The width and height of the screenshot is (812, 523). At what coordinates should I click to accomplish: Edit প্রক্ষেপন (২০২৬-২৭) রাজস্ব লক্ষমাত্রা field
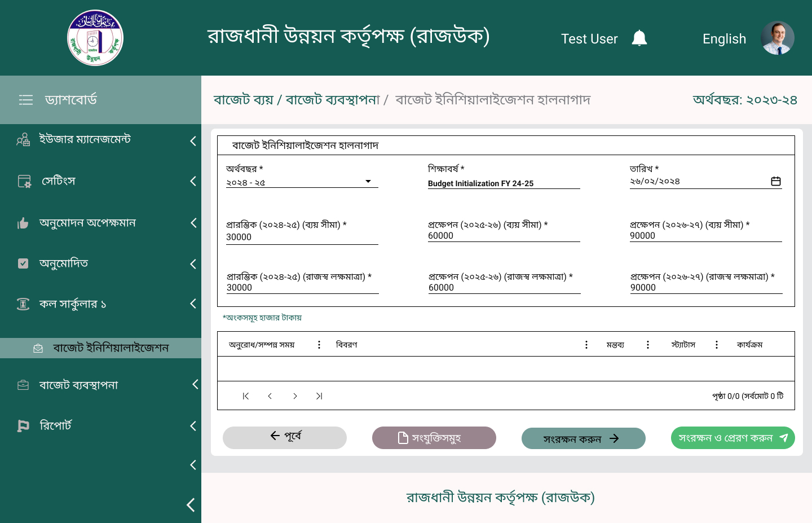[707, 288]
